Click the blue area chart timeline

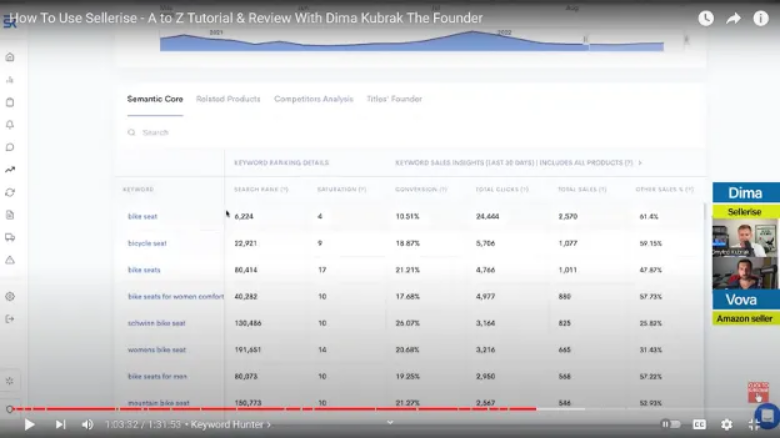[x=411, y=42]
